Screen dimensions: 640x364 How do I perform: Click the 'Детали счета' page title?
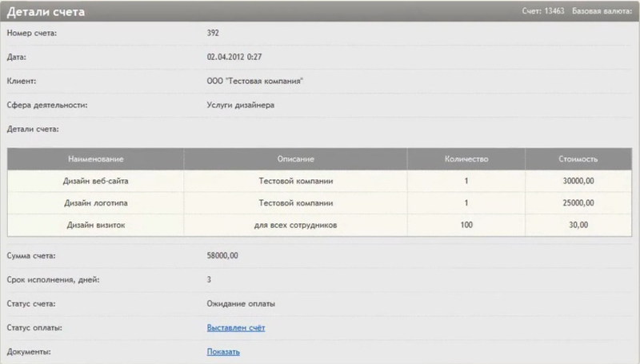pos(46,12)
